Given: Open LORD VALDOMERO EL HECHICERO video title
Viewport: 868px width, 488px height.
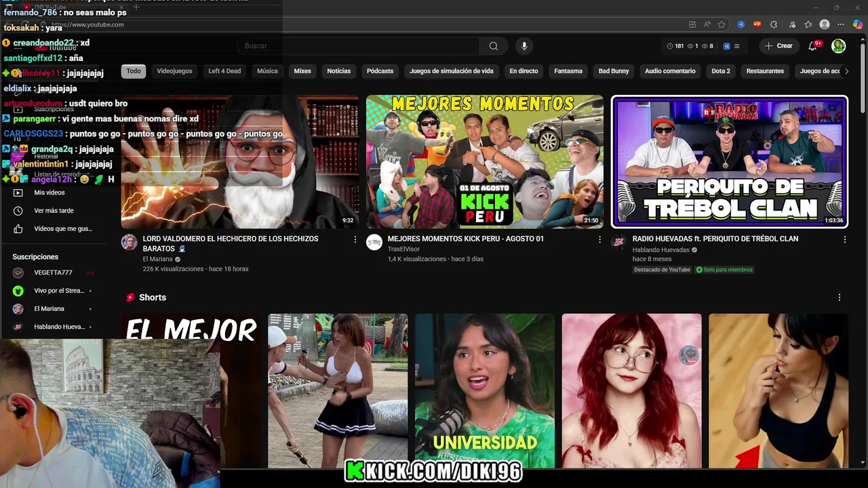Looking at the screenshot, I should [231, 243].
